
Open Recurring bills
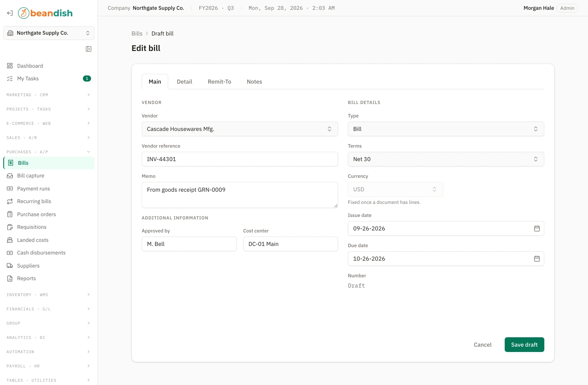pyautogui.click(x=49, y=201)
